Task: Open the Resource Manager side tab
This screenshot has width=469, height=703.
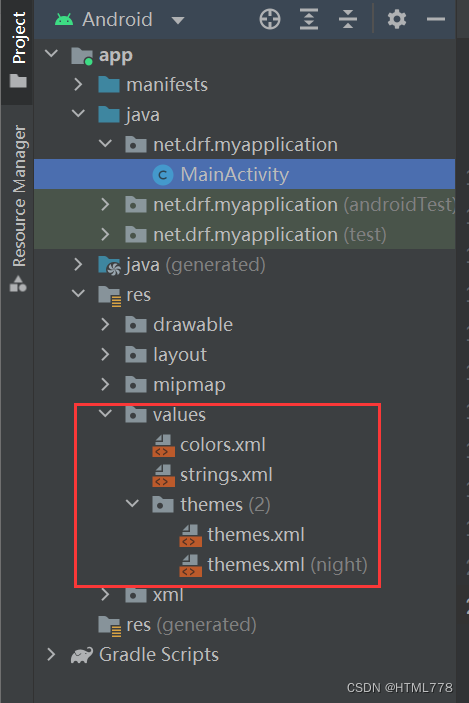Action: click(18, 208)
